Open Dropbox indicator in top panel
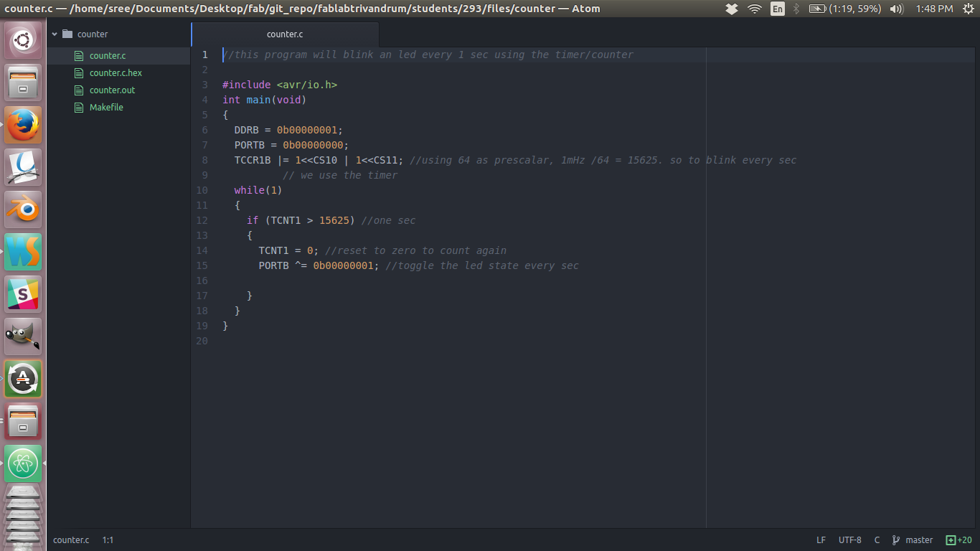The width and height of the screenshot is (980, 551). point(732,9)
